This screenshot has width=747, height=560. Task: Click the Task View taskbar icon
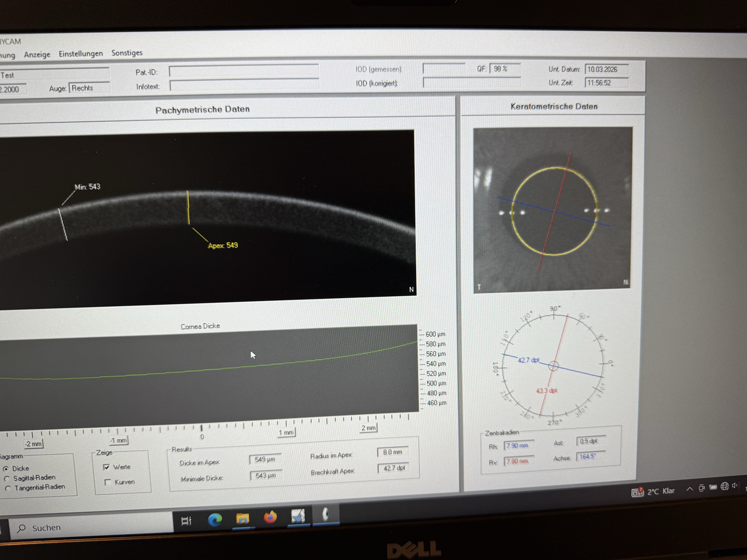coord(186,521)
